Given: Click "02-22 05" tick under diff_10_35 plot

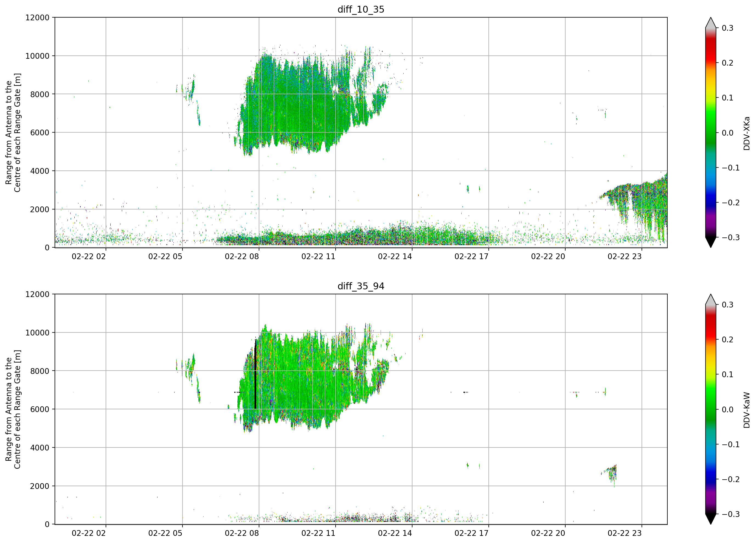Looking at the screenshot, I should pos(165,256).
